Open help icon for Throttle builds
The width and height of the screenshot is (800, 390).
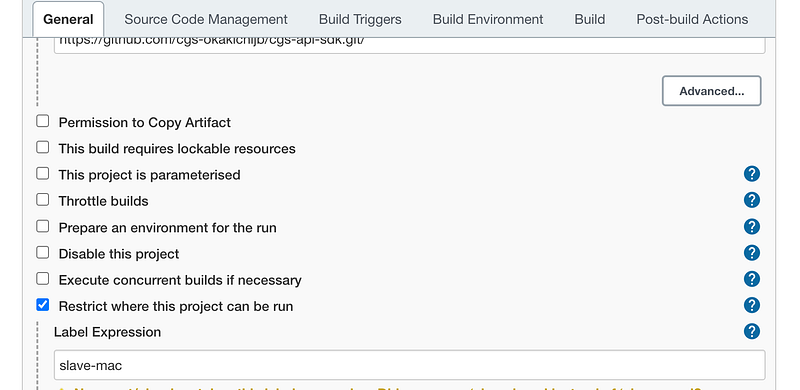[x=752, y=200]
